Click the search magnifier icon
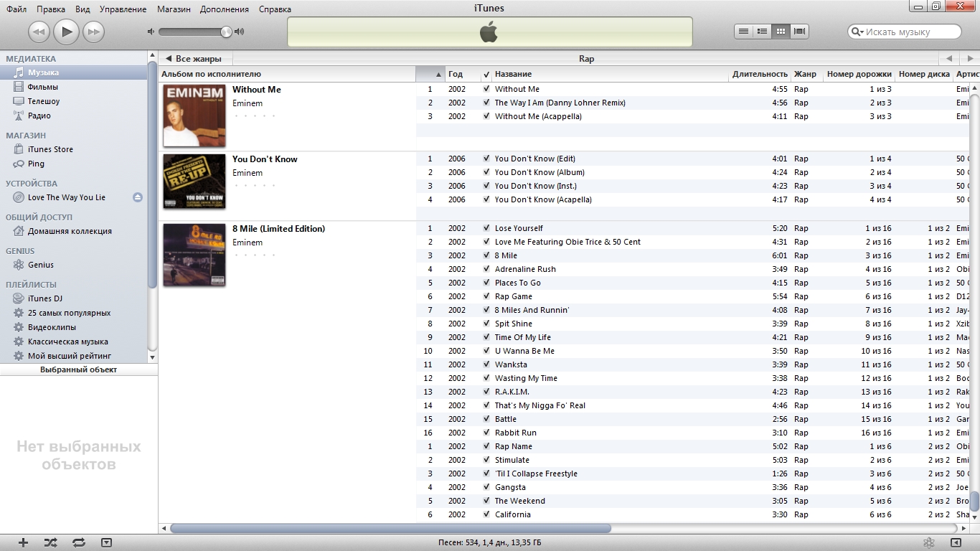Viewport: 980px width, 551px height. point(857,32)
